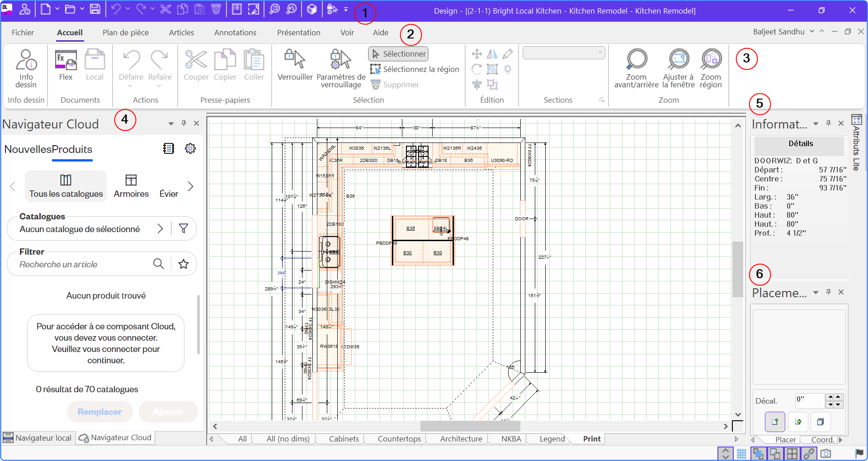The height and width of the screenshot is (461, 868).
Task: Open Navigateur Cloud settings gear
Action: point(190,148)
